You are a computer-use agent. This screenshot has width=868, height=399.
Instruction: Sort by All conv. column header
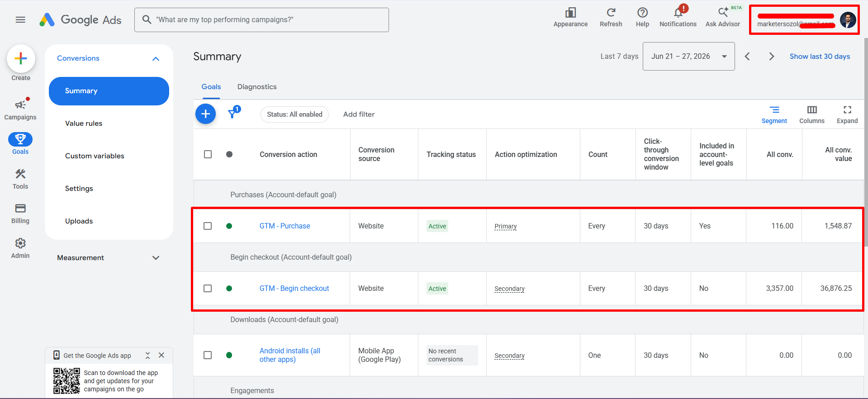point(780,154)
